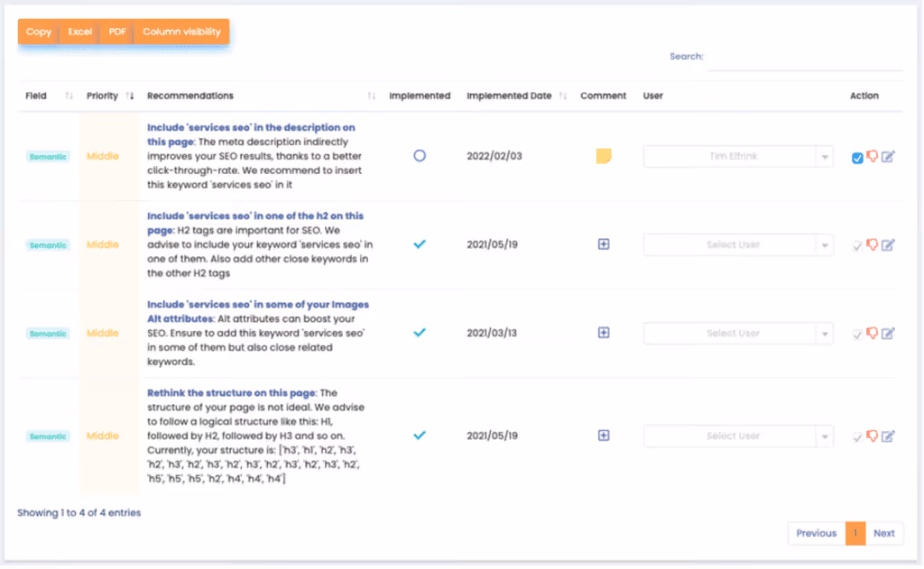
Task: Click the 'Showing 1 to 4 of 4 entries' text
Action: (79, 513)
